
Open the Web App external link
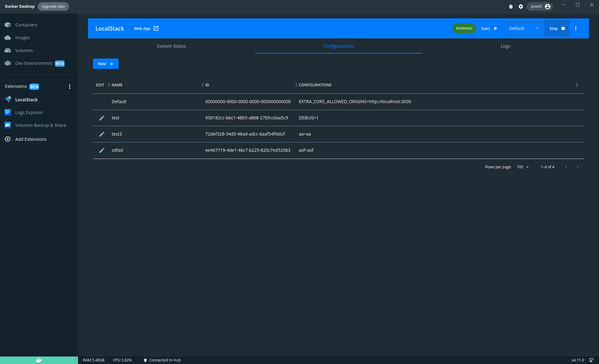point(146,28)
